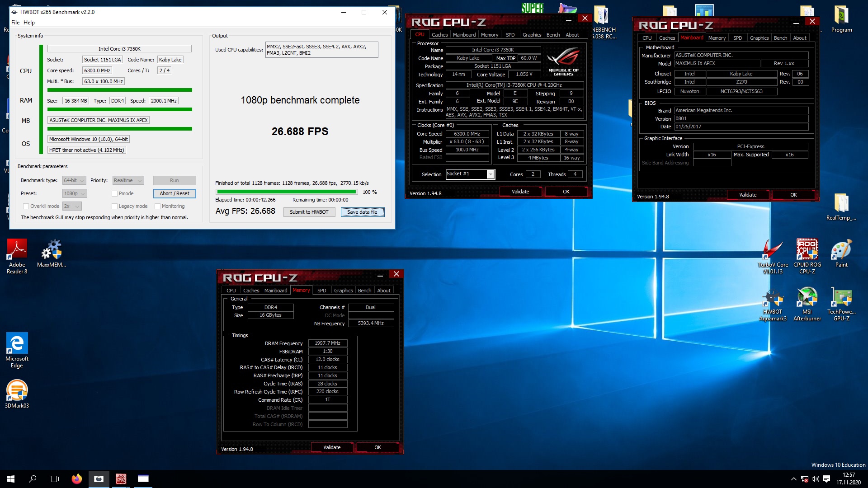Launch CPUID ROG CPU-Z desktop icon

807,256
